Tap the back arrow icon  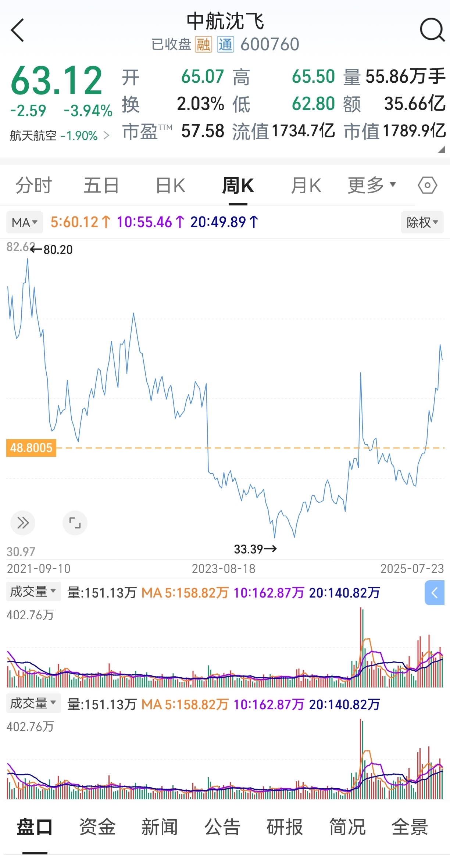coord(17,30)
